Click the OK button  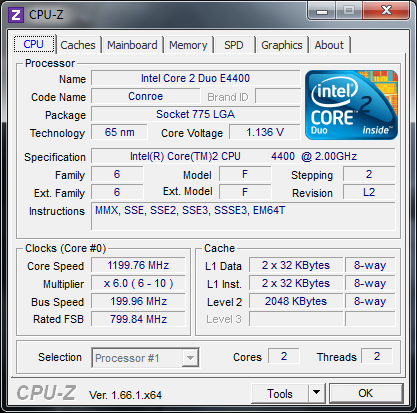[366, 393]
